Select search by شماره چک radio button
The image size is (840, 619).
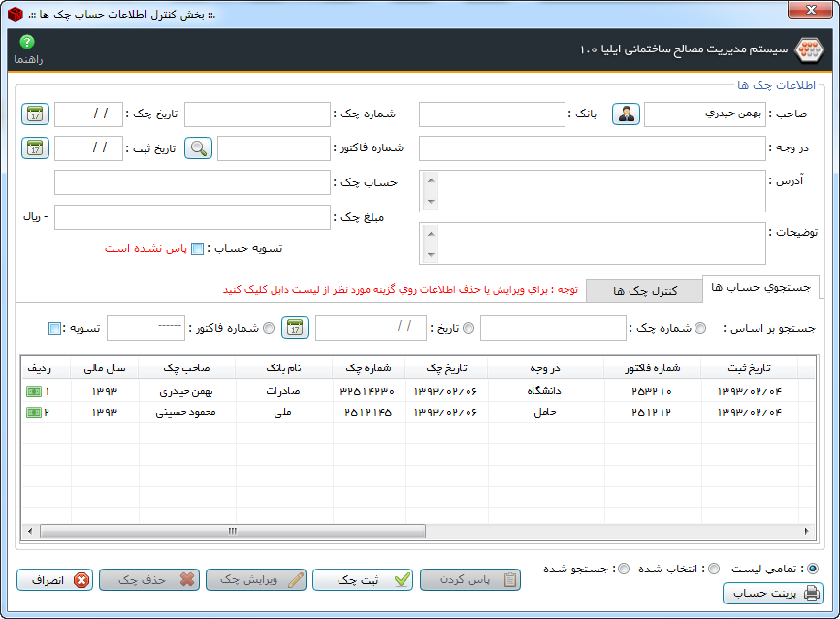tap(700, 328)
